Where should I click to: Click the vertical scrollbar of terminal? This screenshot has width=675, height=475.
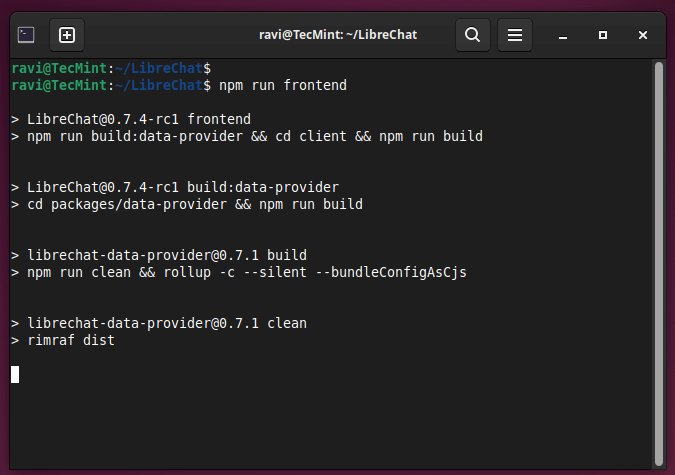659,264
